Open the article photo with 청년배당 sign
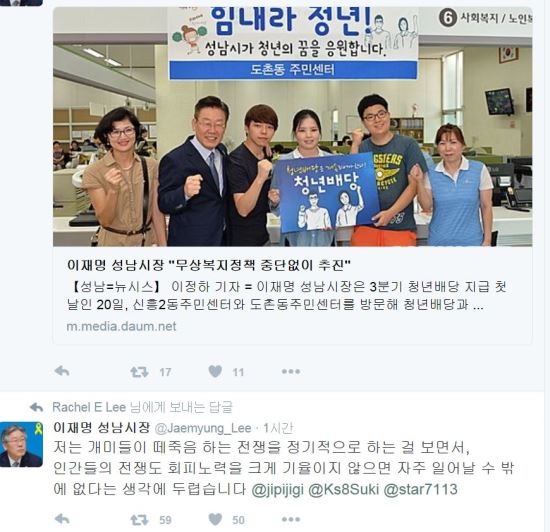Image resolution: width=550 pixels, height=532 pixels. (293, 127)
